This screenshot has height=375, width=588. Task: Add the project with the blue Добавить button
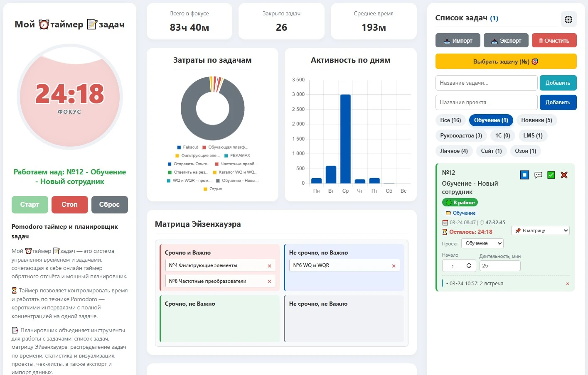click(x=558, y=103)
